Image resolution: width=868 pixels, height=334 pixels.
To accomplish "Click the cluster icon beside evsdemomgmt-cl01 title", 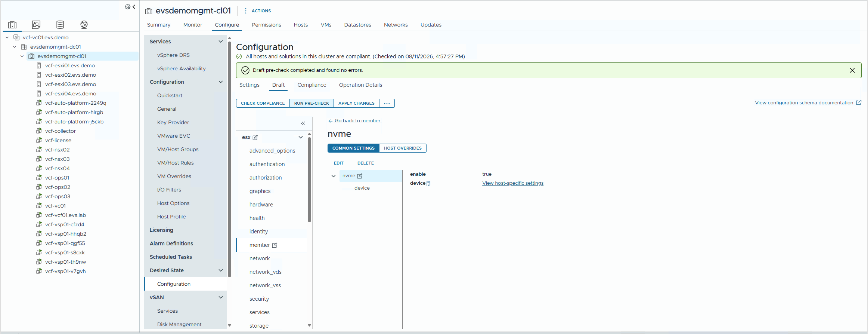I will [x=149, y=11].
